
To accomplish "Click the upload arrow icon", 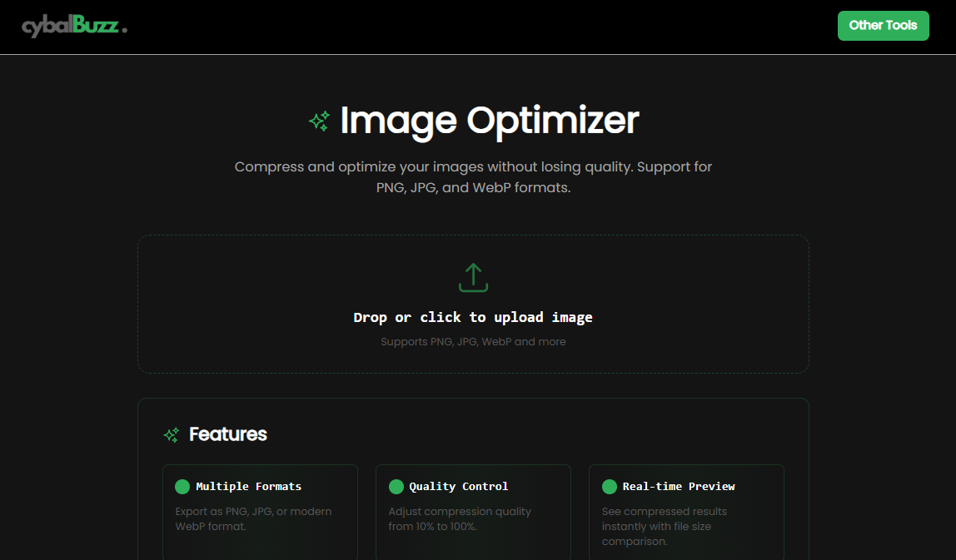I will (x=473, y=277).
